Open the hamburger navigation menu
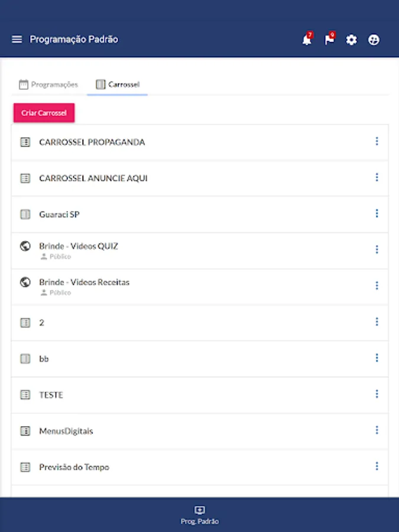The height and width of the screenshot is (532, 399). click(17, 40)
